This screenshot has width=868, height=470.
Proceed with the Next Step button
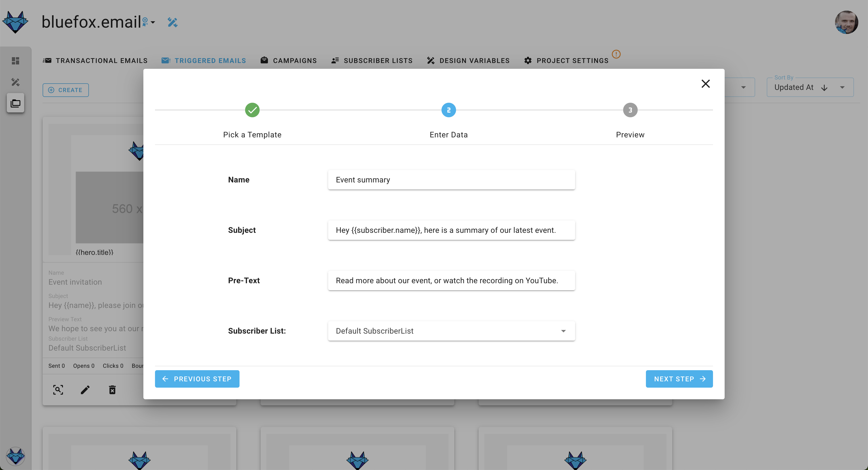tap(679, 379)
